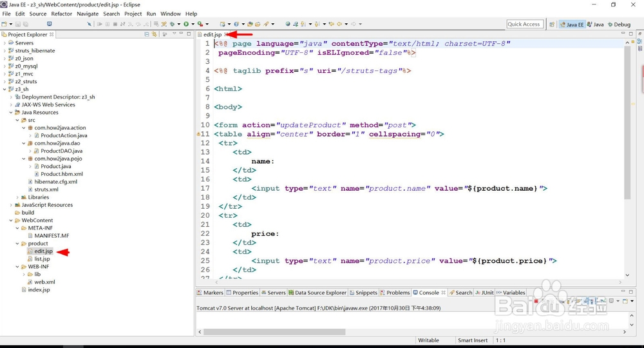This screenshot has width=644, height=348.
Task: Click the web browser globe toolbar icon
Action: tap(287, 24)
